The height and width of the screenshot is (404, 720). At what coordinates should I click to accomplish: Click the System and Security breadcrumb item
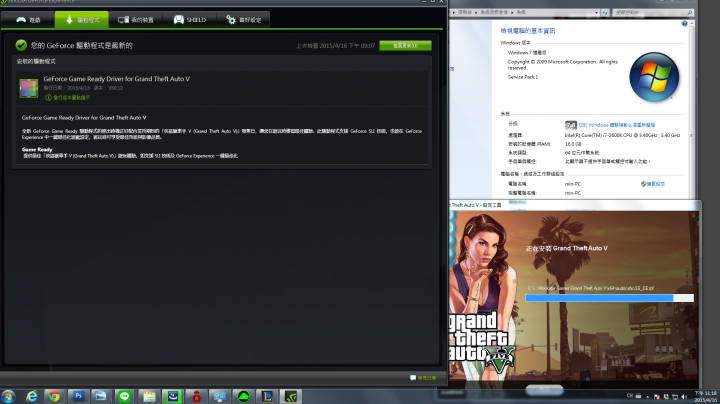(x=494, y=12)
